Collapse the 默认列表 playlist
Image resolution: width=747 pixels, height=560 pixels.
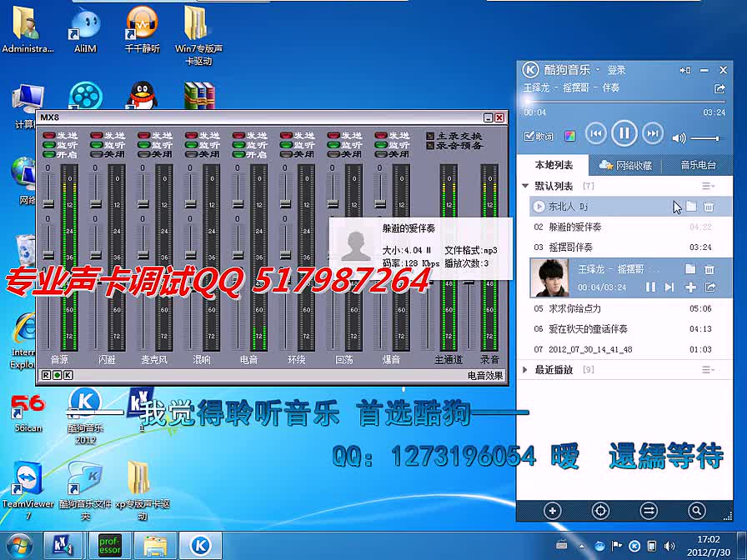tap(527, 185)
